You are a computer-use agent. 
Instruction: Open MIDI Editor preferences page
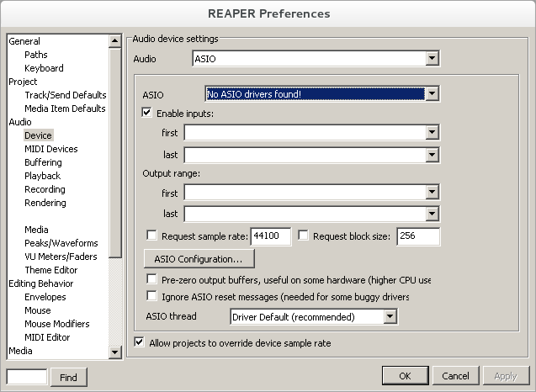47,337
